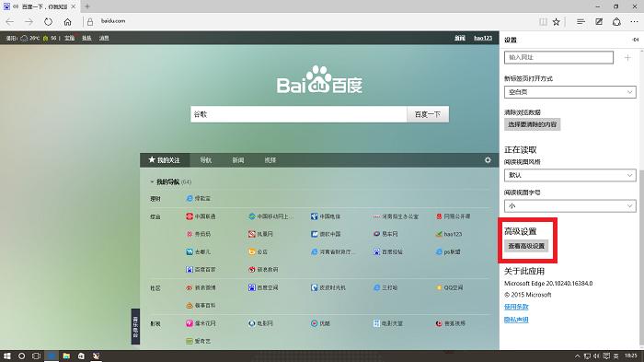Open the Edge share icon
This screenshot has width=644, height=362.
point(616,22)
